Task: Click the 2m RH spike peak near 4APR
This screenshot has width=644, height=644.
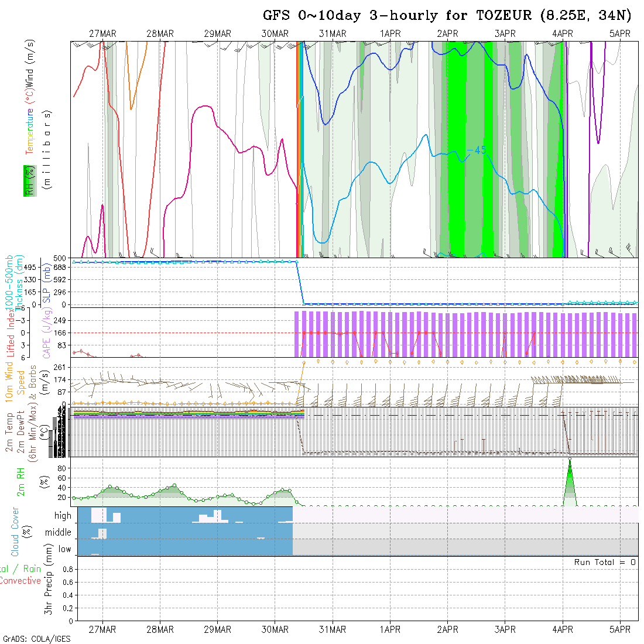Action: (570, 461)
